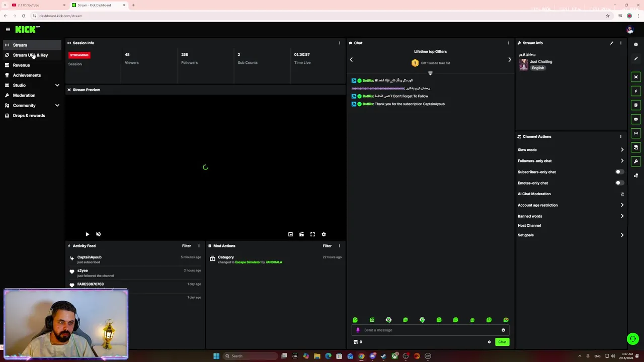Click the three-dots icon at rail bottom
Screen dimensions: 644x362
coord(636,175)
